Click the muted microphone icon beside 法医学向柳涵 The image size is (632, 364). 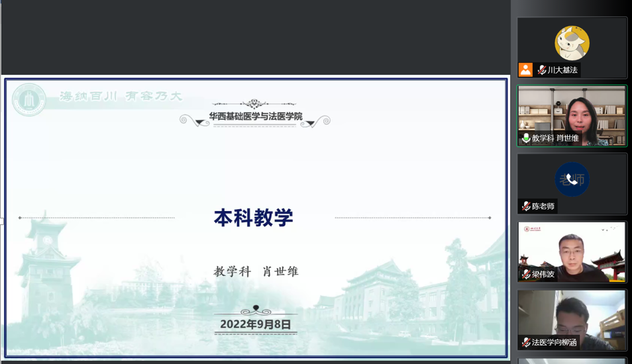click(x=526, y=342)
